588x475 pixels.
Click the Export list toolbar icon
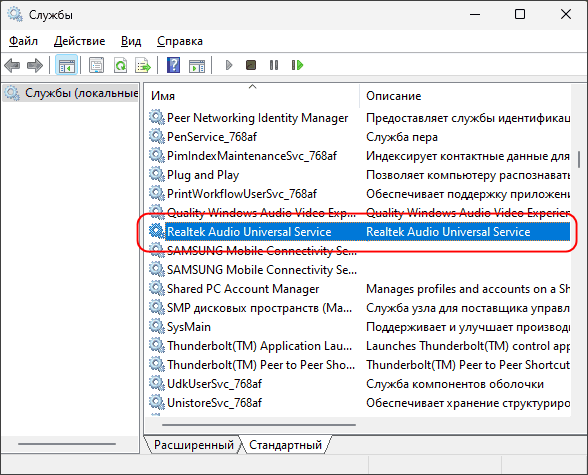click(x=143, y=66)
